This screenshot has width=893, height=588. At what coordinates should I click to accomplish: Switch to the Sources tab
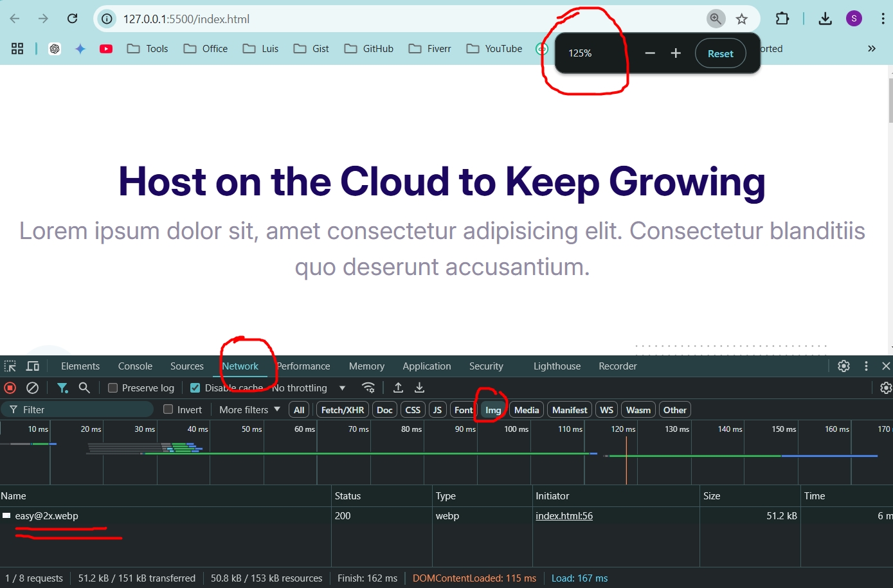click(x=187, y=366)
